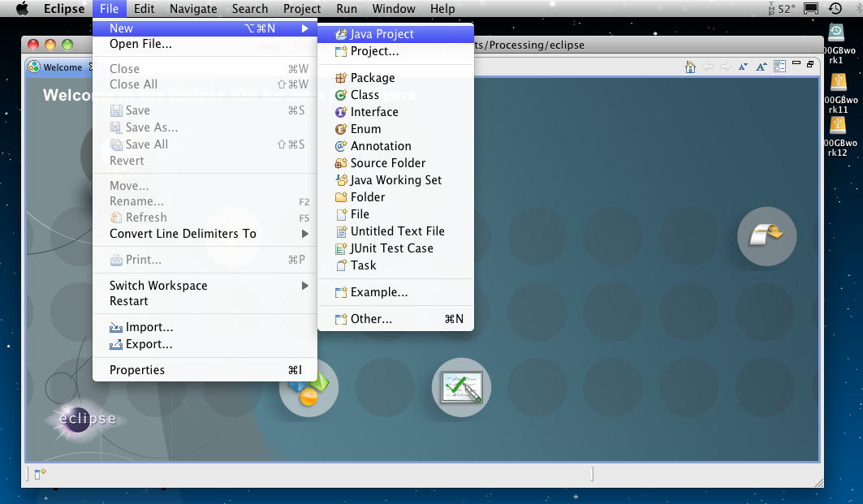Click the Eclipse application menu
The image size is (863, 504).
(x=64, y=9)
